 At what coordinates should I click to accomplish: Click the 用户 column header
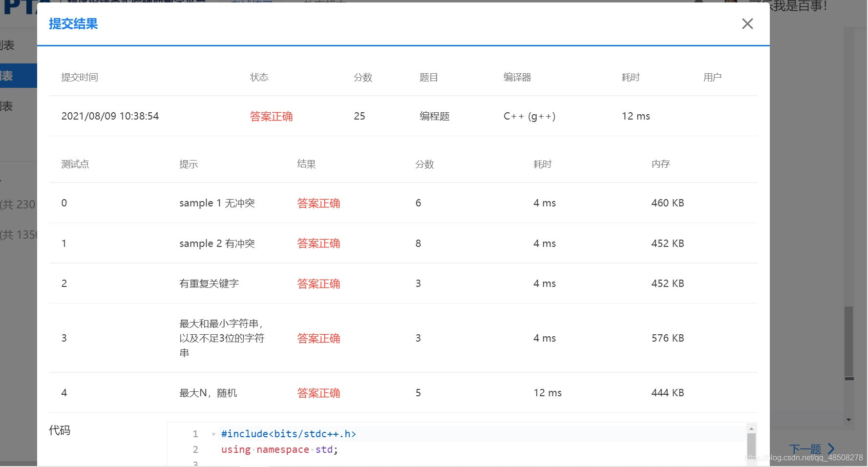[712, 77]
